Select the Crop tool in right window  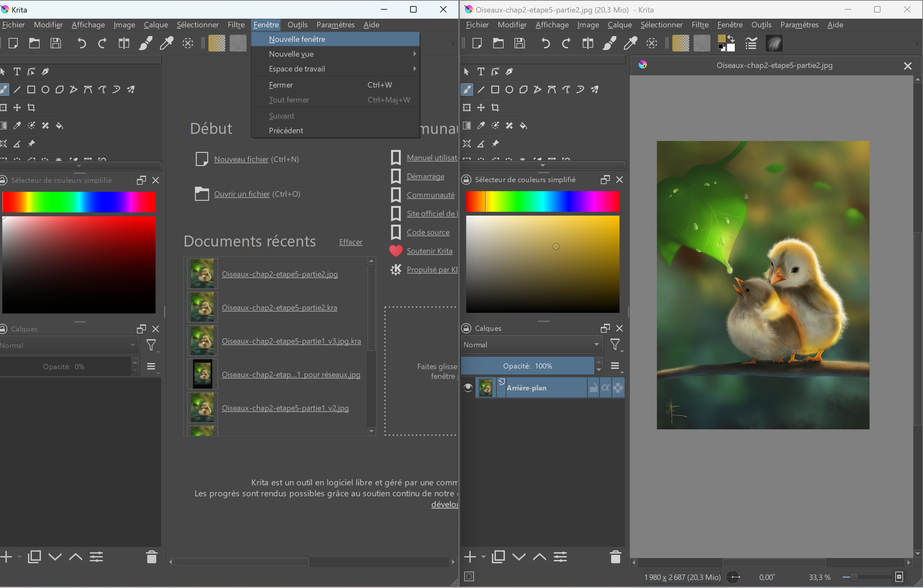495,108
